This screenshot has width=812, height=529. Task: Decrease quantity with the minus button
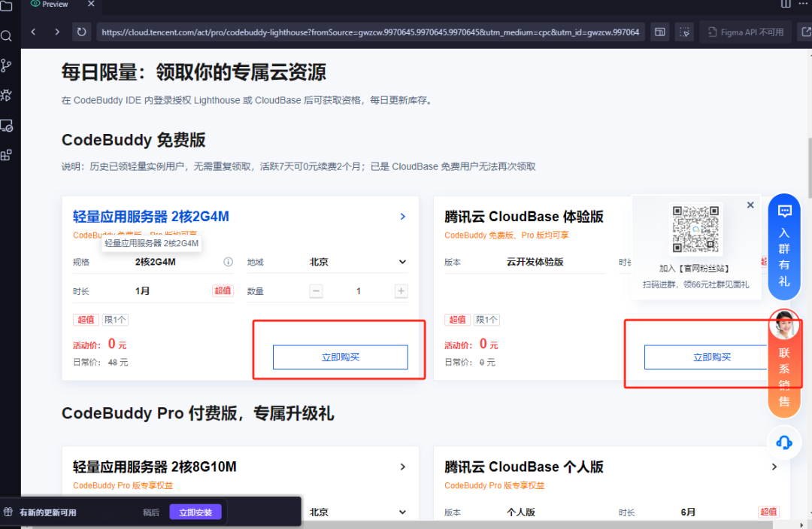tap(316, 290)
